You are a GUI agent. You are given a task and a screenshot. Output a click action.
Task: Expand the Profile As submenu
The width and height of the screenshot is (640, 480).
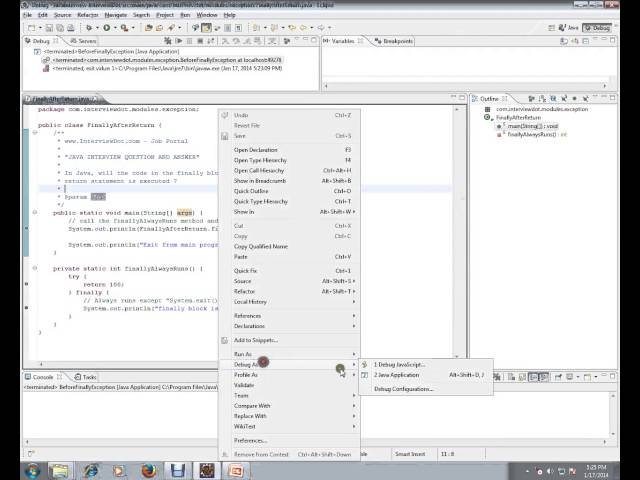(x=290, y=375)
